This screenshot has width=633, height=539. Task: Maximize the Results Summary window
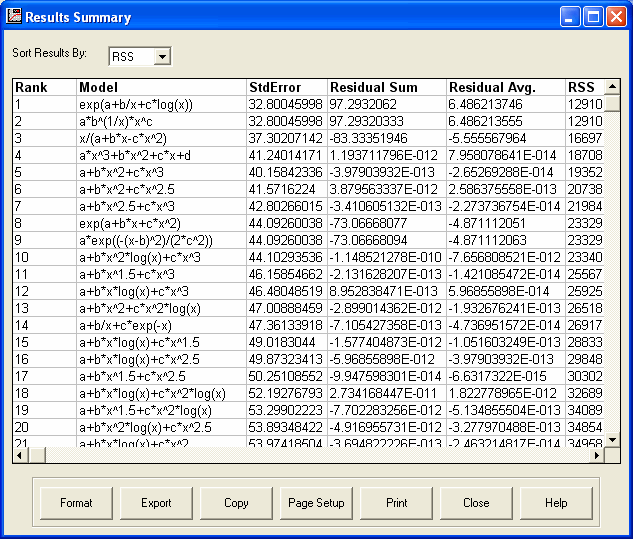tap(593, 17)
